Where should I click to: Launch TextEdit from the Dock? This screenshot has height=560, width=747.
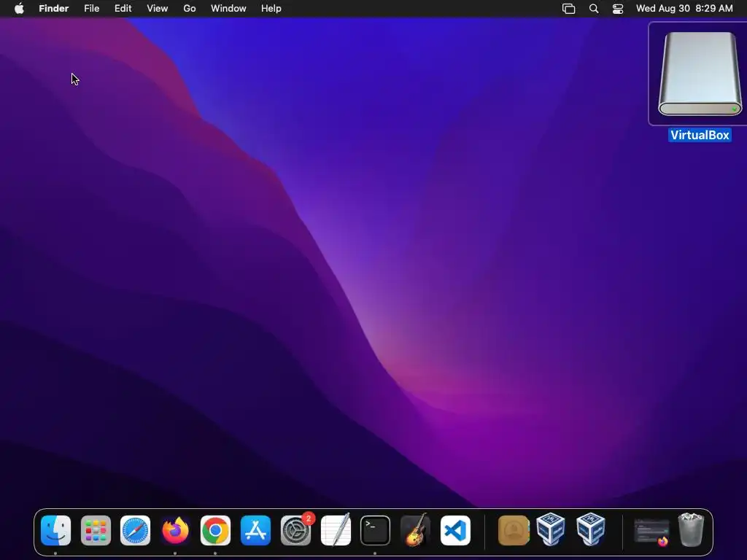[x=336, y=531]
